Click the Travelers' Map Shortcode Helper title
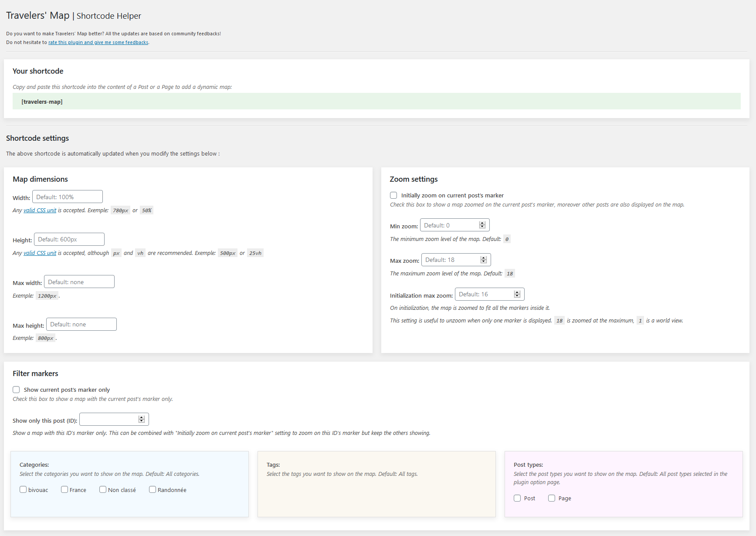Screen dimensions: 756x536 pos(74,16)
